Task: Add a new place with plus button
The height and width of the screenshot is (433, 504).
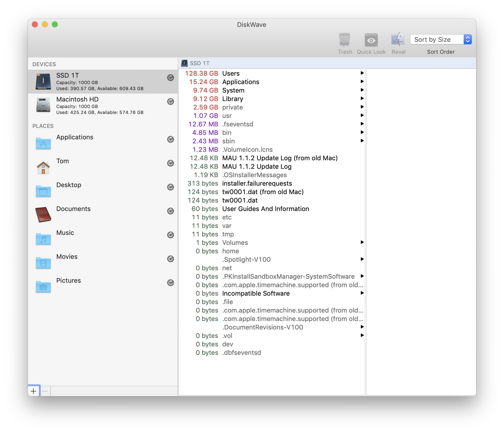Action: (x=34, y=391)
